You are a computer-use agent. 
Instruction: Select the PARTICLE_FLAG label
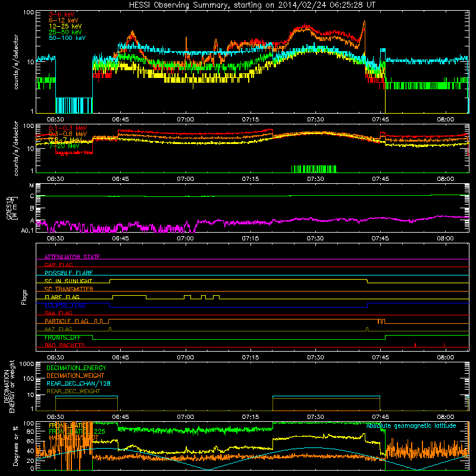(67, 321)
